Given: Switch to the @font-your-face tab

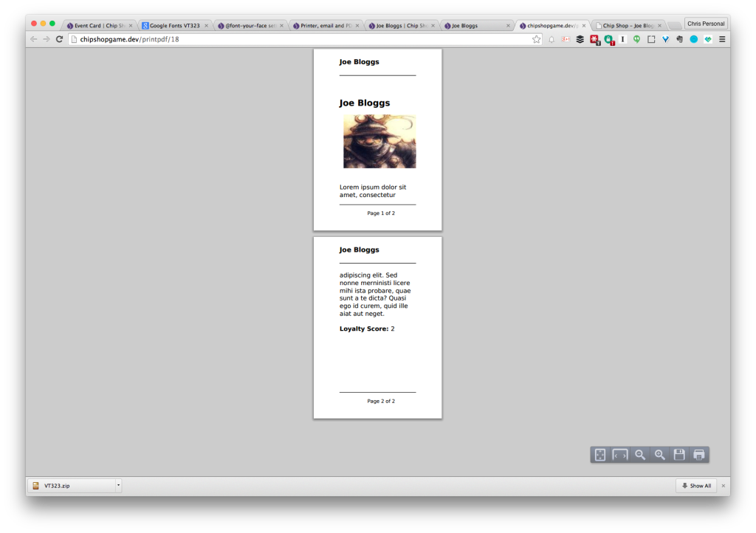Looking at the screenshot, I should pyautogui.click(x=250, y=26).
